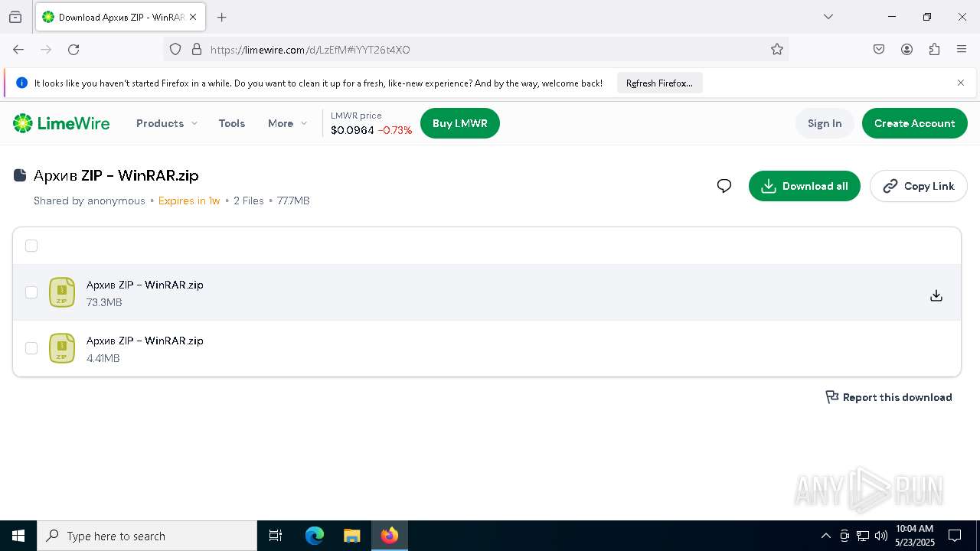Click the Copy Link button

[919, 186]
